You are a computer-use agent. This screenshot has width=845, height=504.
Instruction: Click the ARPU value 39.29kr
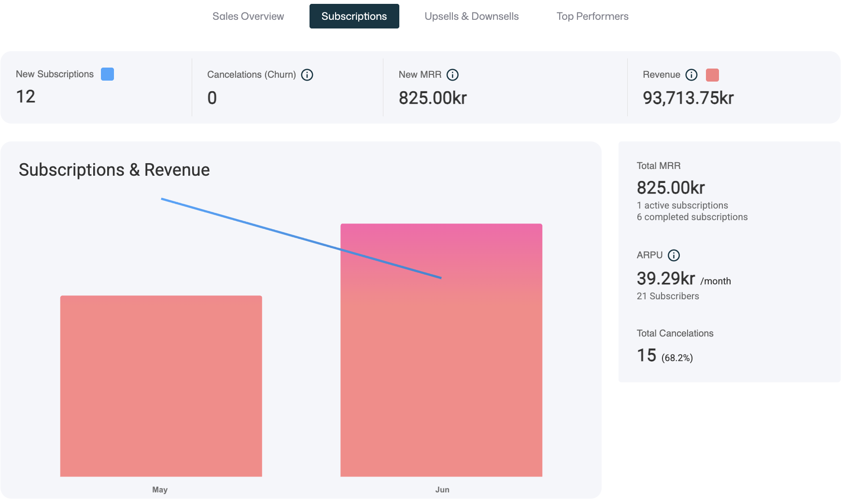point(666,278)
